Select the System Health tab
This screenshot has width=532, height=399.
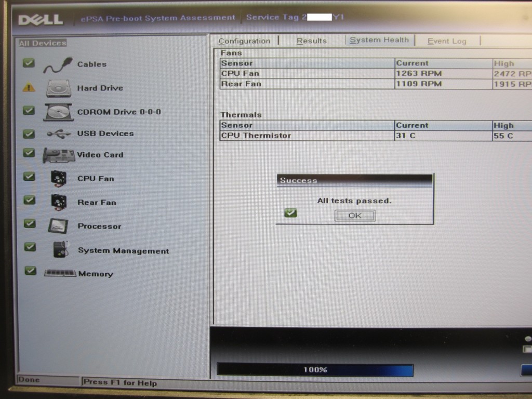click(x=379, y=40)
